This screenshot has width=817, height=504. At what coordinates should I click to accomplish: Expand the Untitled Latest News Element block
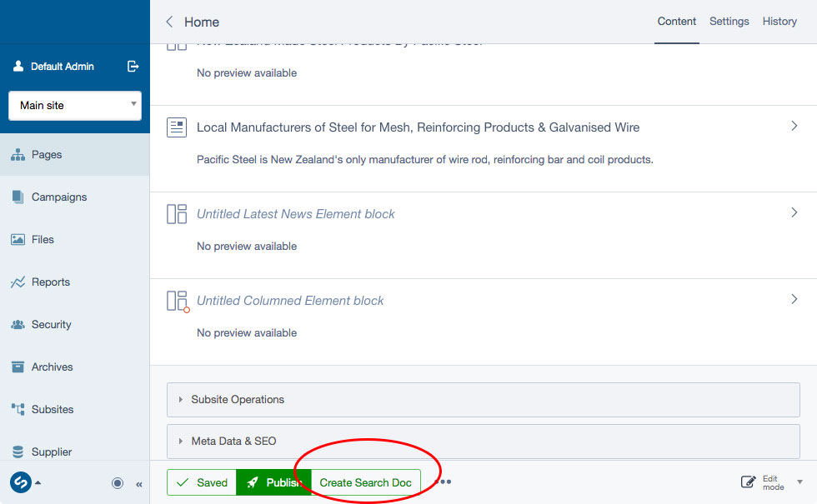(794, 212)
